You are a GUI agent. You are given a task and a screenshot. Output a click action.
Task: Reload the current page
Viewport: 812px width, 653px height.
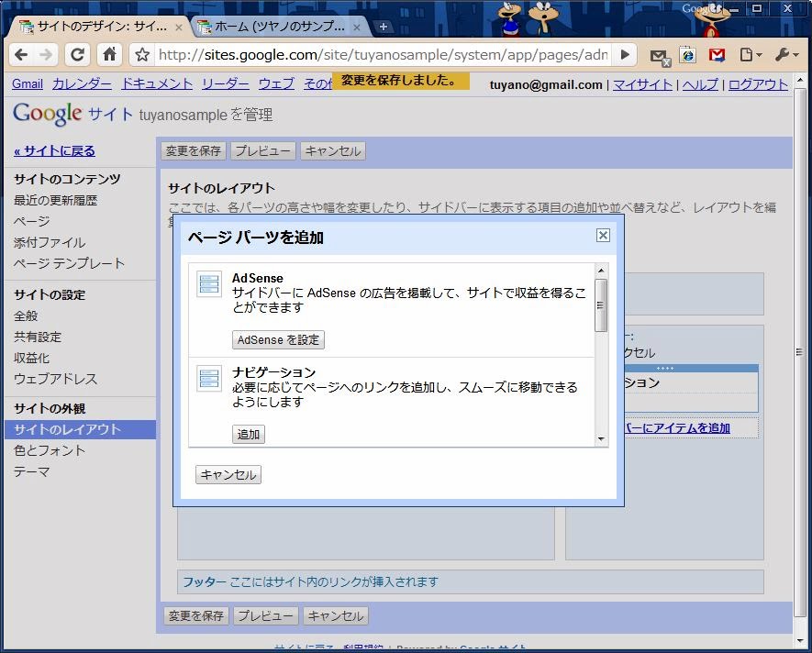coord(78,55)
